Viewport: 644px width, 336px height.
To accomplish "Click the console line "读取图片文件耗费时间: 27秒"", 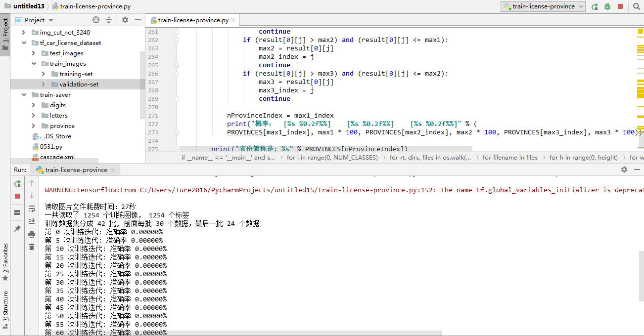I will (x=90, y=207).
